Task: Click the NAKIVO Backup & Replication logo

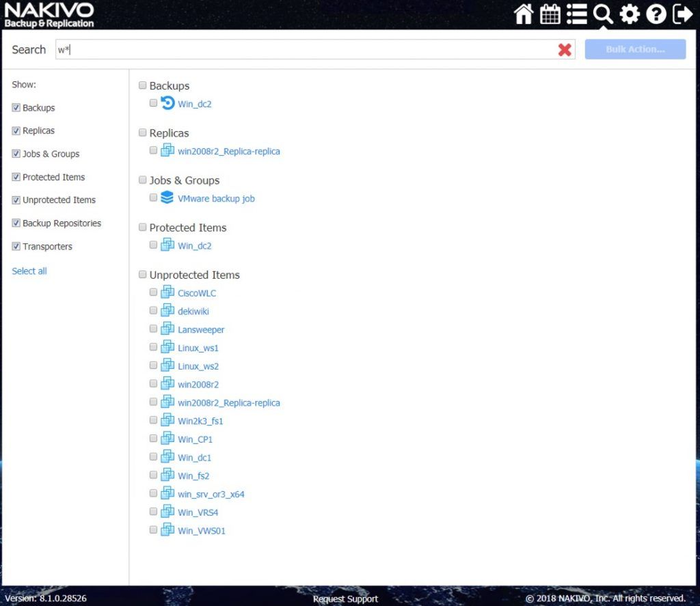Action: [x=49, y=15]
